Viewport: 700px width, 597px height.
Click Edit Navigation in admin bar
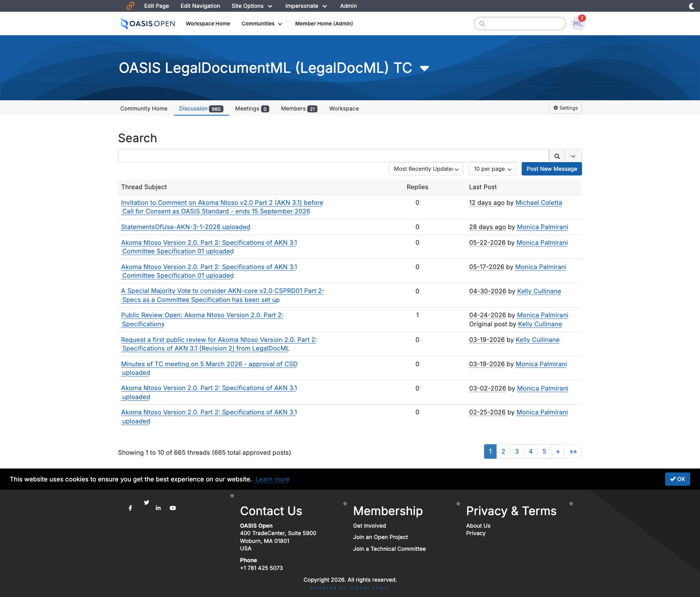click(x=200, y=6)
